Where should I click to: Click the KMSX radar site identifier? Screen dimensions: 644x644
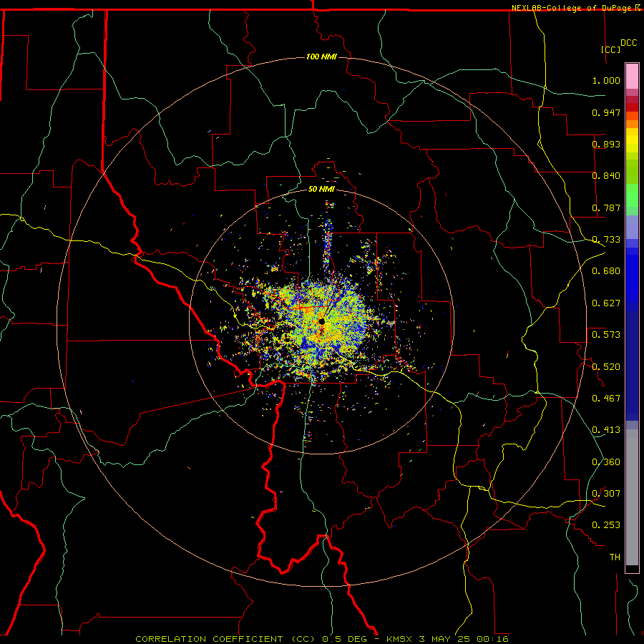pos(399,639)
